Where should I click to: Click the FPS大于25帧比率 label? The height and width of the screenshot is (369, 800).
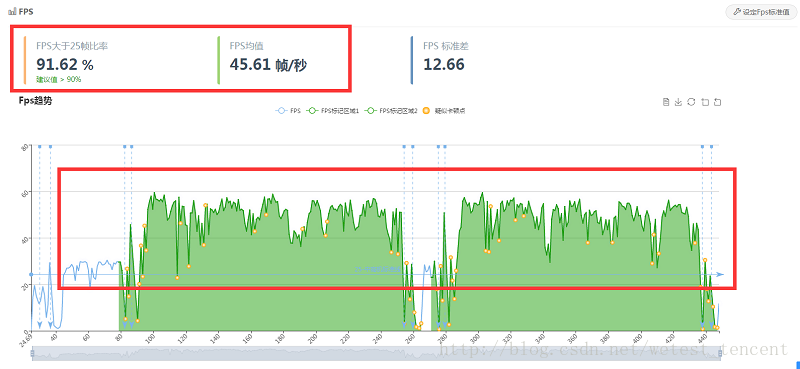pos(72,46)
